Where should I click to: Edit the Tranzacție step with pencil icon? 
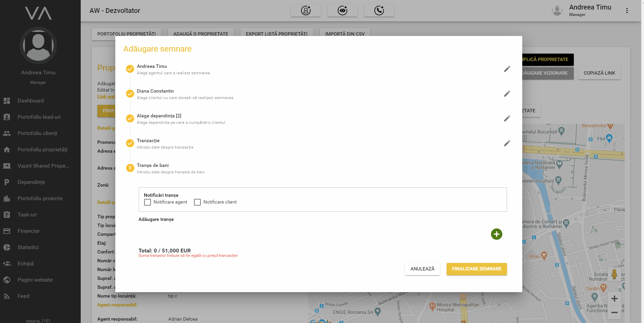point(507,144)
